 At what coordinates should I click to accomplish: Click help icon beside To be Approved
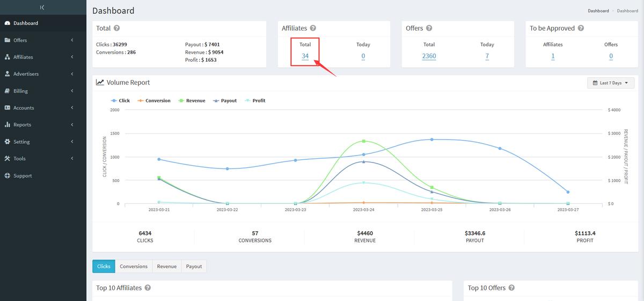pos(581,28)
